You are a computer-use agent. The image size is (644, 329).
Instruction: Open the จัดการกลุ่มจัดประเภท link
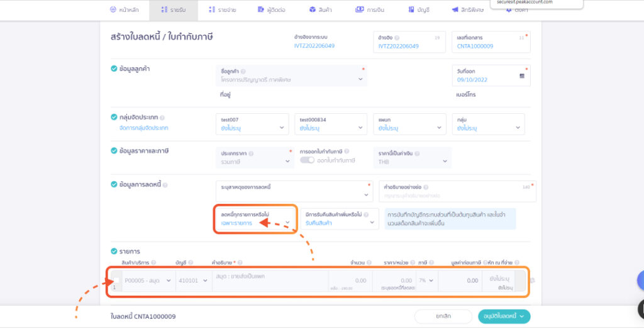tap(143, 128)
